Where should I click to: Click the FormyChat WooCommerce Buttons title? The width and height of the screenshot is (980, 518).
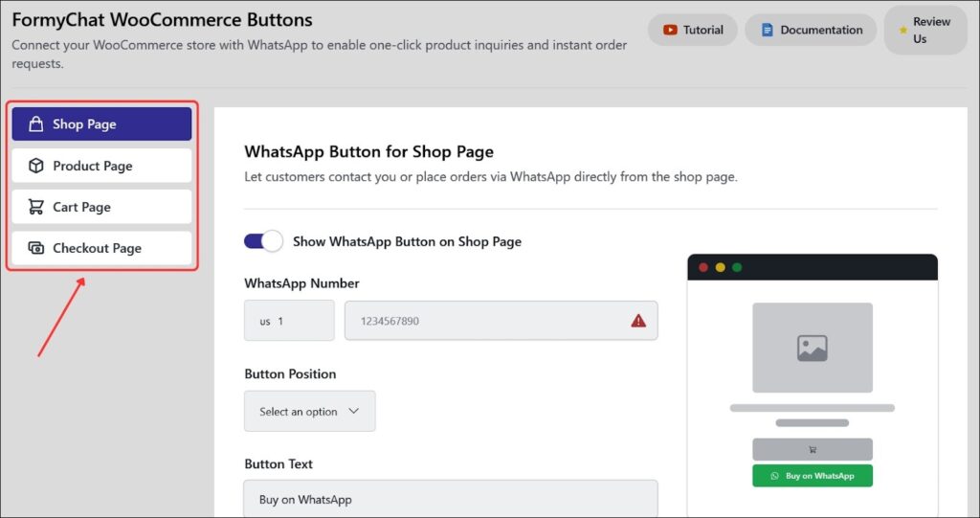tap(162, 20)
